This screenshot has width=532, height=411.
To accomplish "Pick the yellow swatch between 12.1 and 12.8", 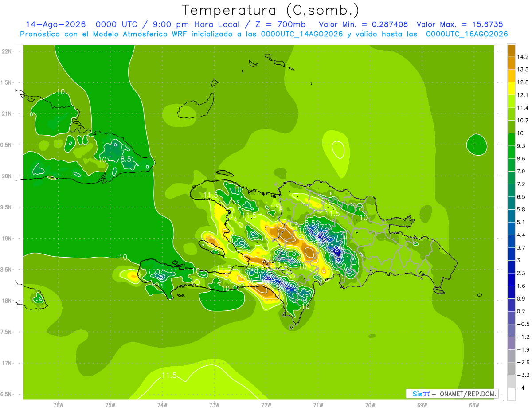I will coord(511,88).
